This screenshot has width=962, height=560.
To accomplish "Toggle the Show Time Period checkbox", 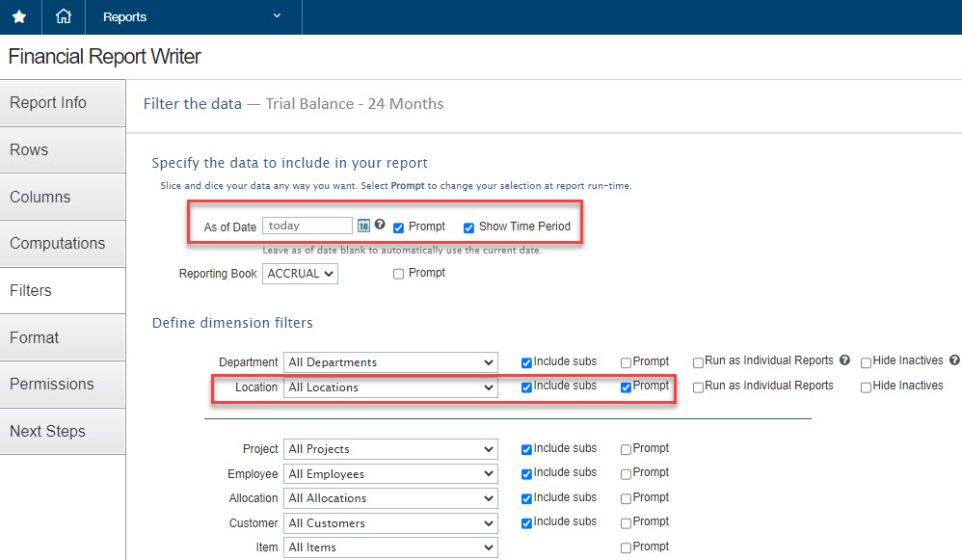I will (x=469, y=227).
